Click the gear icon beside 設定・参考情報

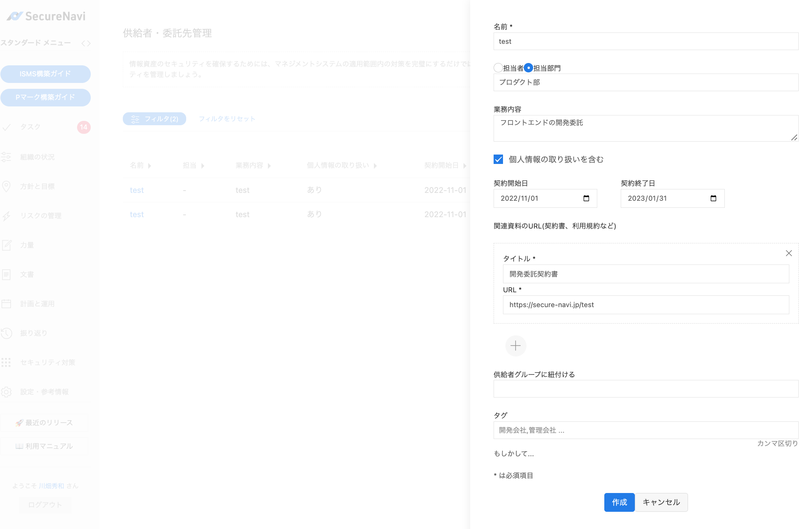(6, 392)
